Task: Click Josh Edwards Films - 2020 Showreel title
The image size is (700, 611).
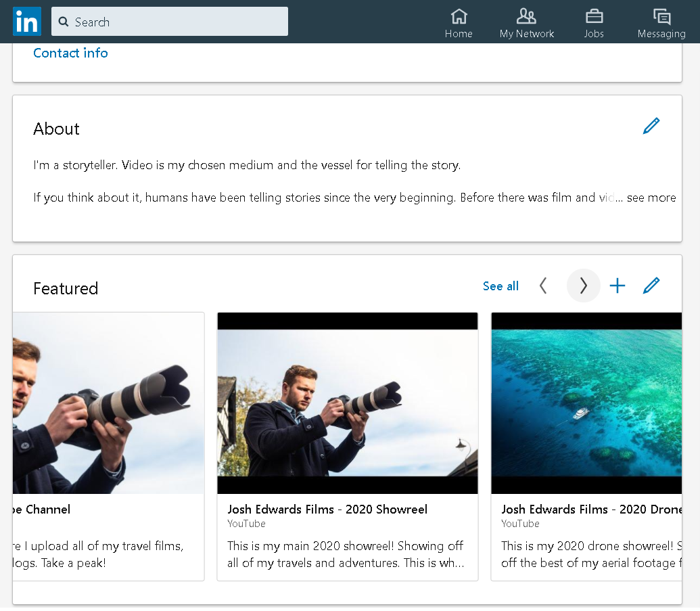Action: 327,510
